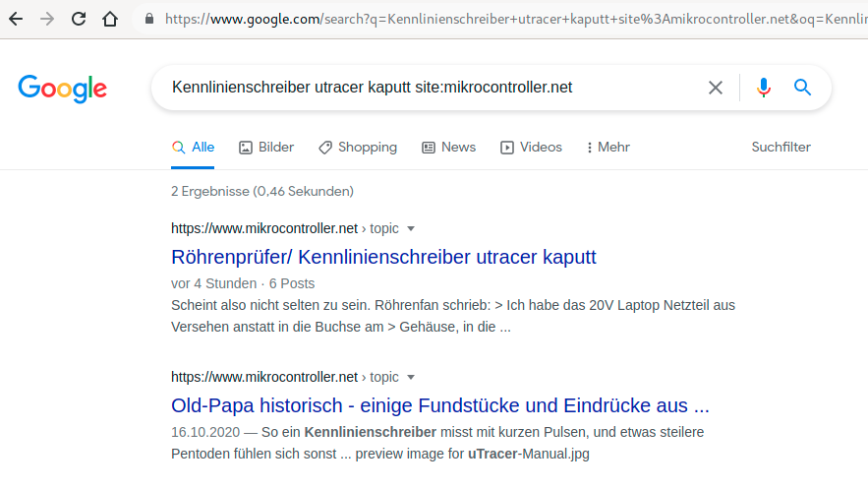This screenshot has height=490, width=868.
Task: Expand the first result's URL dropdown arrow
Action: (411, 228)
